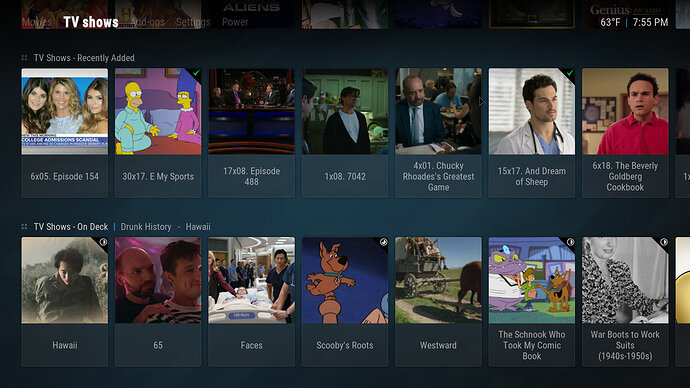Open the Westward episode tile

coord(438,302)
